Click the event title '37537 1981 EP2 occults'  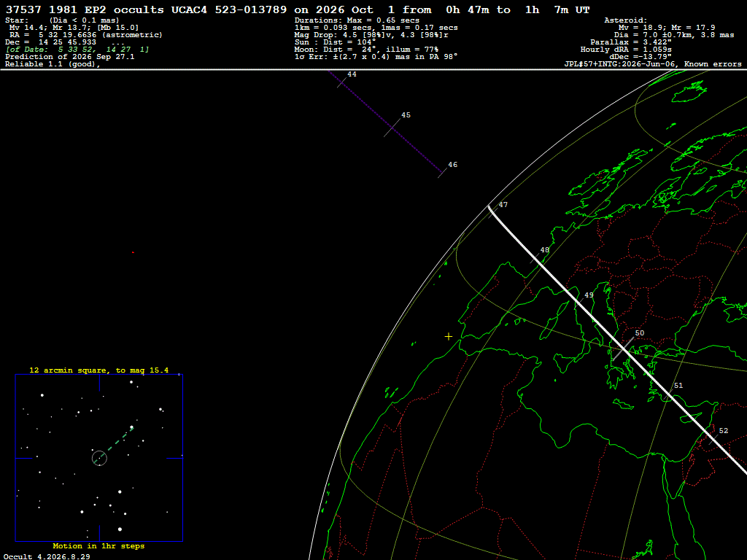tap(85, 9)
